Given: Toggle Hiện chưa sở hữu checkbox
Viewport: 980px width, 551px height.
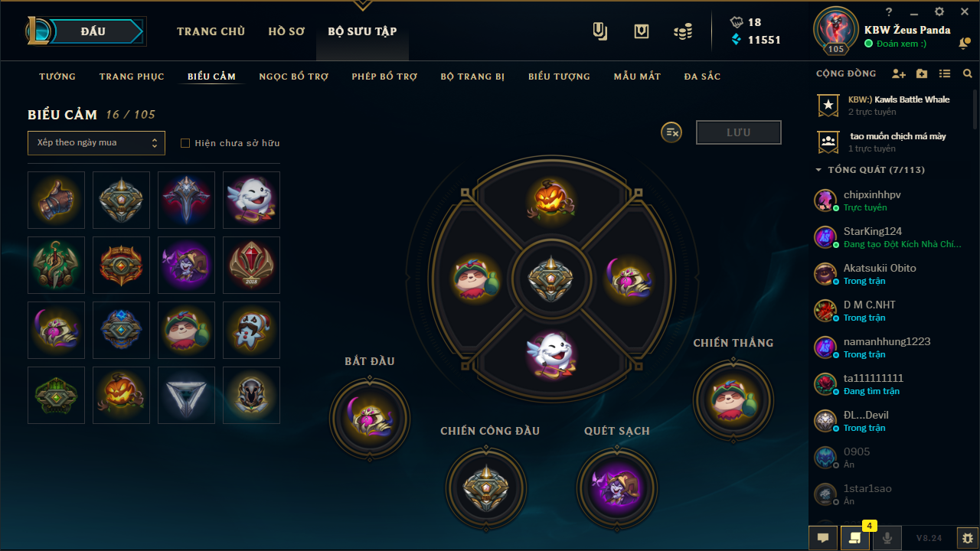Looking at the screenshot, I should tap(185, 143).
